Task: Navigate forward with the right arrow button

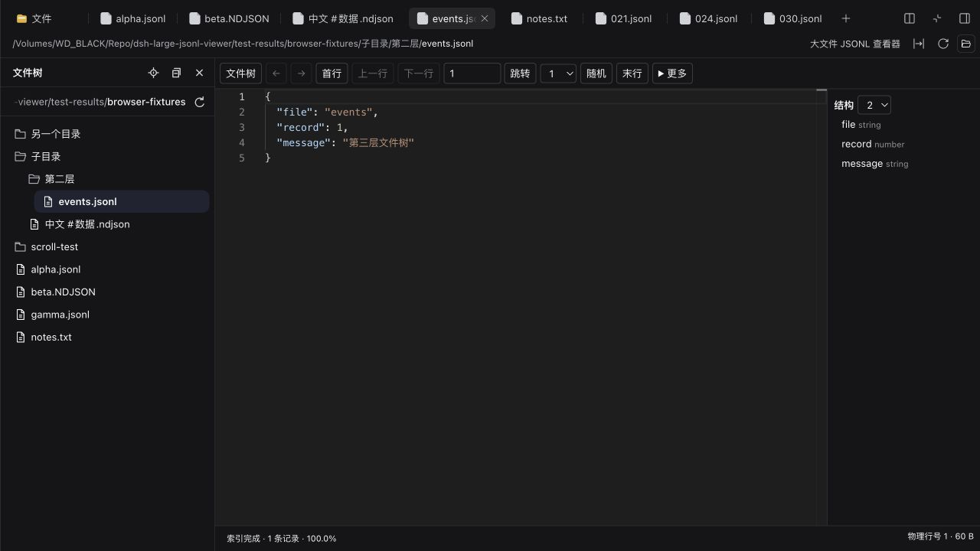Action: coord(301,73)
